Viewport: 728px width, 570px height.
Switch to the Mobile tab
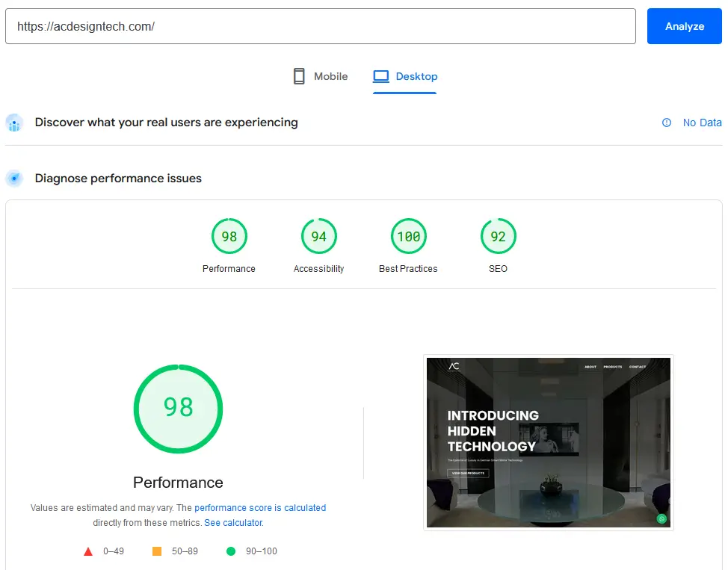(320, 76)
